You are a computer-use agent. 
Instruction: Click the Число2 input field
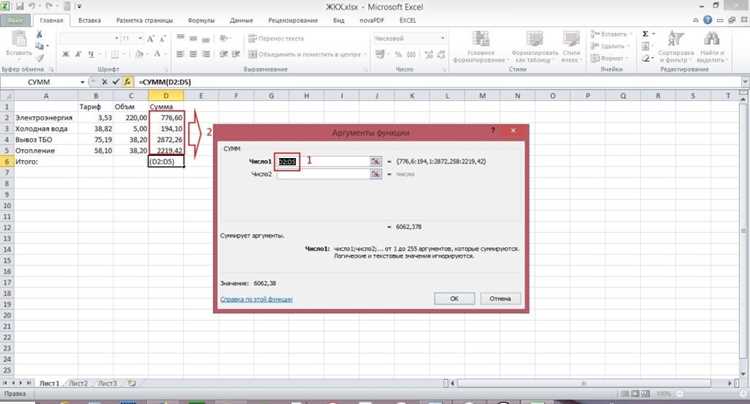coord(323,174)
